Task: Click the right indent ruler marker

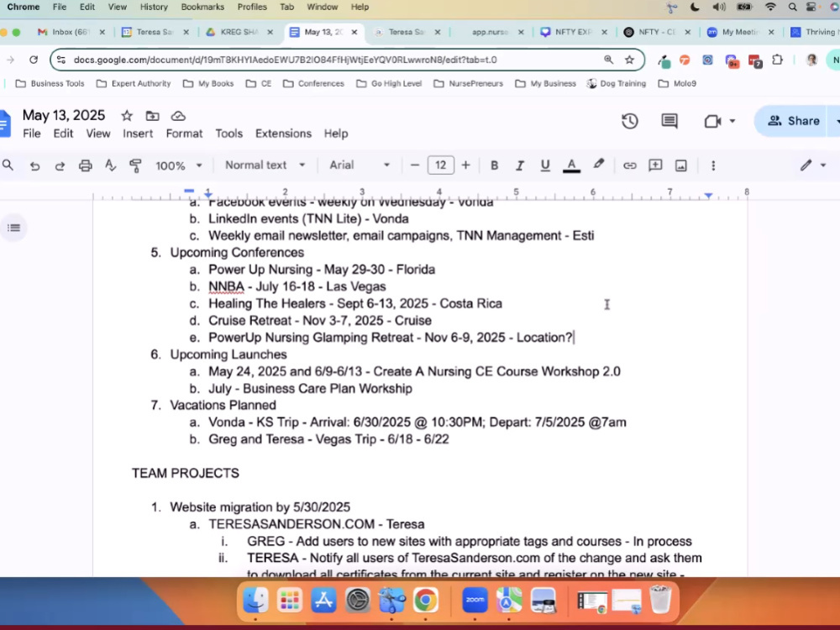Action: pyautogui.click(x=708, y=196)
